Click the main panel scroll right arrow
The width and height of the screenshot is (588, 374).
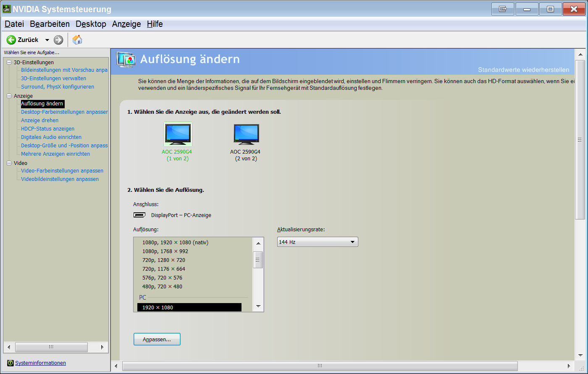point(569,366)
